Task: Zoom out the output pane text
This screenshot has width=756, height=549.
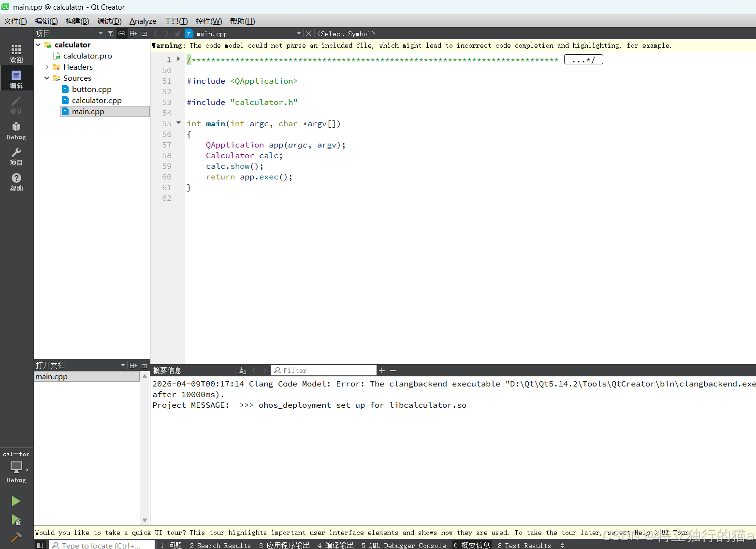Action: tap(393, 371)
